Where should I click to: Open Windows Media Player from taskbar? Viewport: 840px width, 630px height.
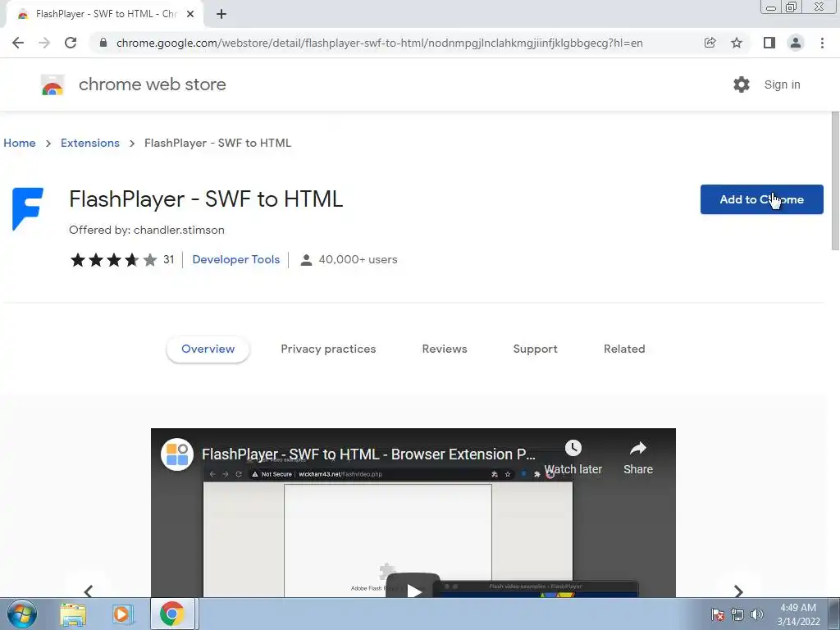pos(122,614)
